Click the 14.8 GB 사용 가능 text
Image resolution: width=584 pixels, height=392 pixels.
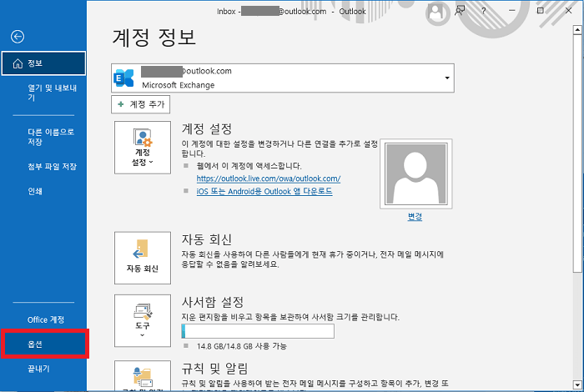click(x=242, y=346)
